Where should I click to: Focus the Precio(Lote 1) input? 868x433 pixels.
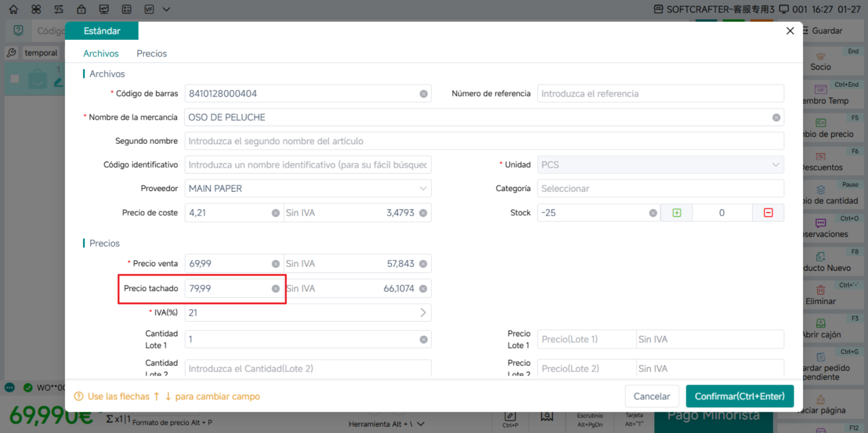pyautogui.click(x=586, y=339)
